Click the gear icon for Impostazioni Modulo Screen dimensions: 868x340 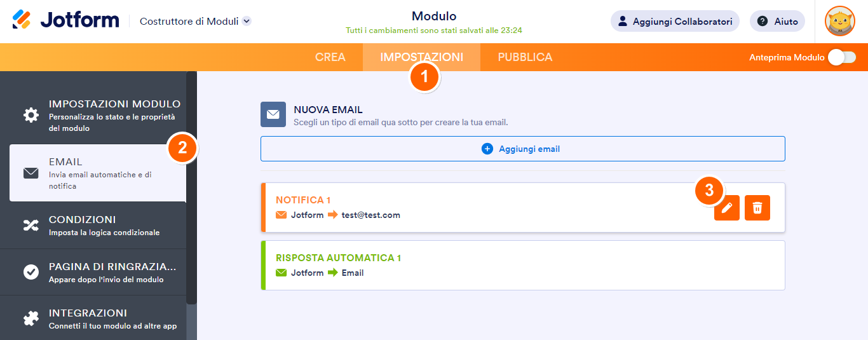(31, 115)
